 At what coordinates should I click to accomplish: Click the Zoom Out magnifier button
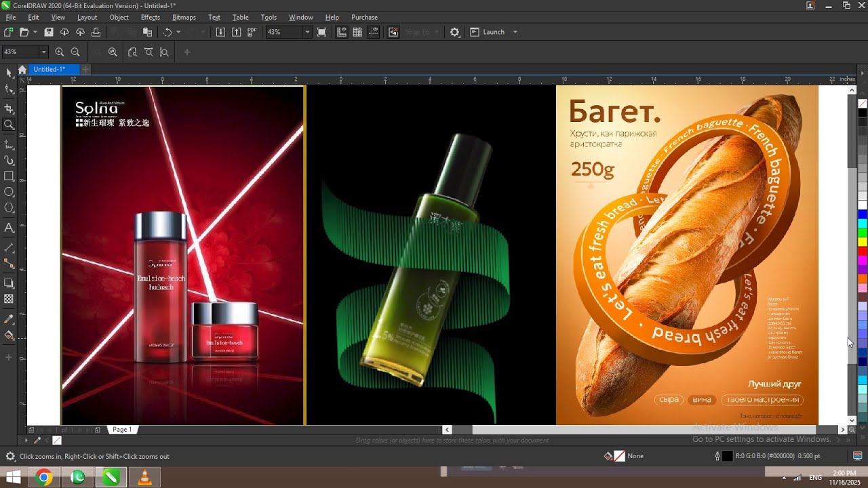tap(75, 52)
